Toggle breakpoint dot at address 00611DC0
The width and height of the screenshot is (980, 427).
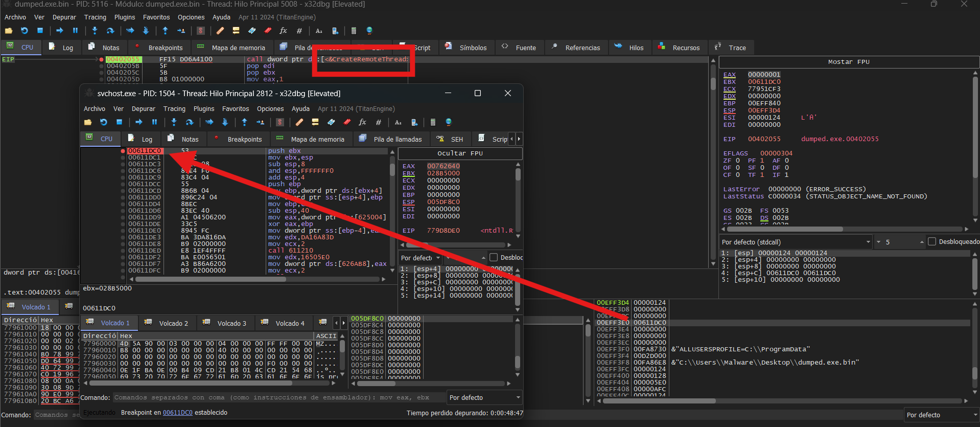(x=123, y=151)
